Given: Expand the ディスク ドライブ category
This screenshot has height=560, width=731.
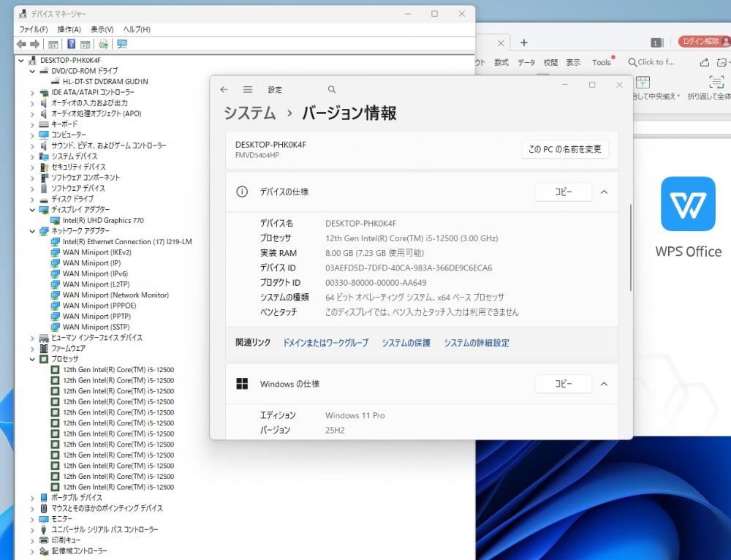Looking at the screenshot, I should [32, 199].
